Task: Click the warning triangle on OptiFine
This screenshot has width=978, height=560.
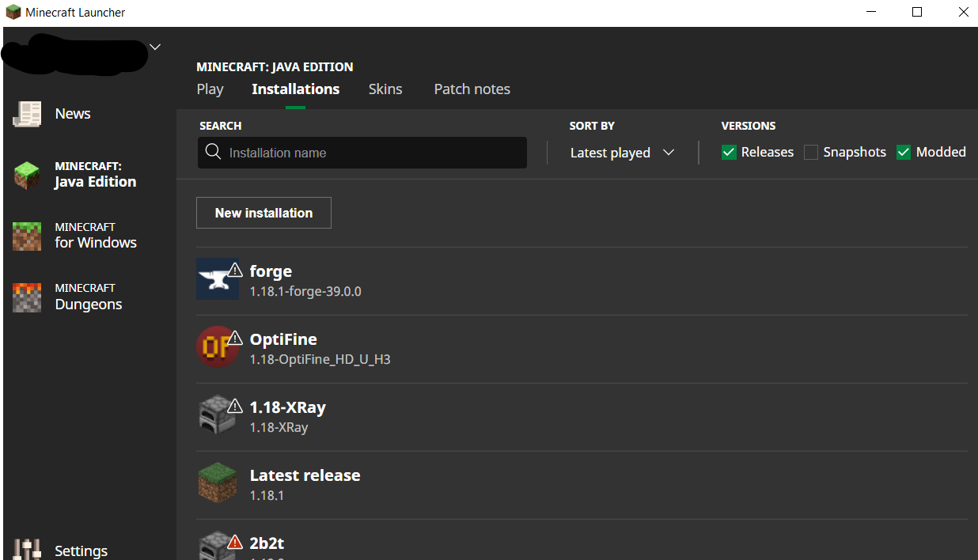Action: (235, 338)
